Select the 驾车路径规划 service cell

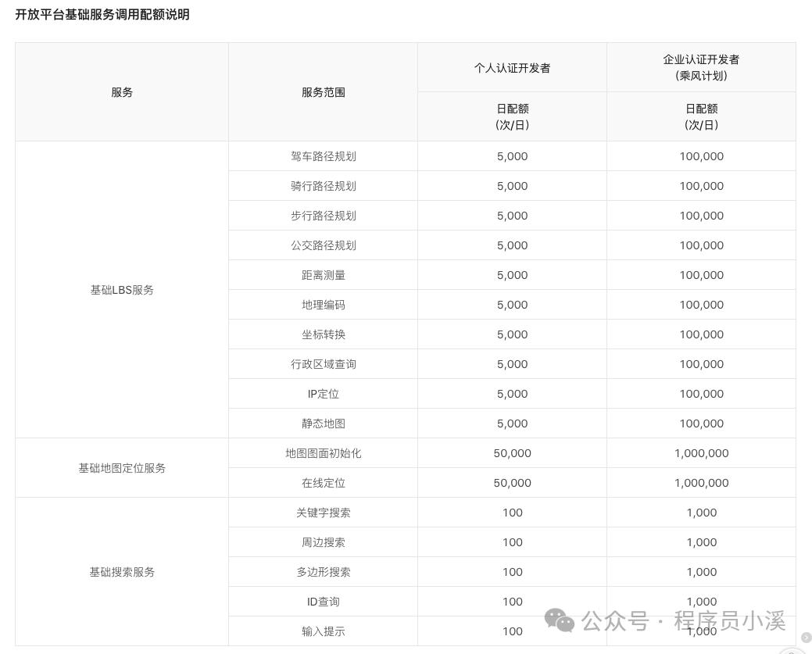tap(322, 155)
